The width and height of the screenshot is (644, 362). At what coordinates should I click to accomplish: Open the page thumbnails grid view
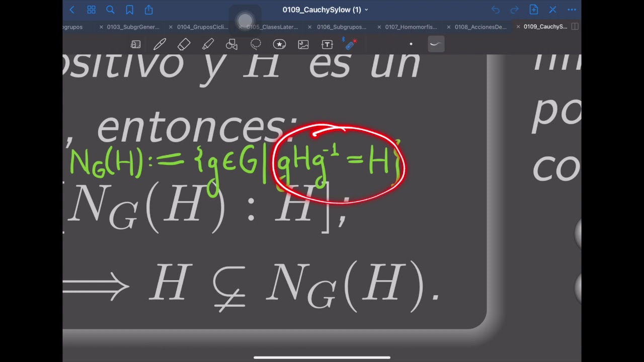click(91, 10)
